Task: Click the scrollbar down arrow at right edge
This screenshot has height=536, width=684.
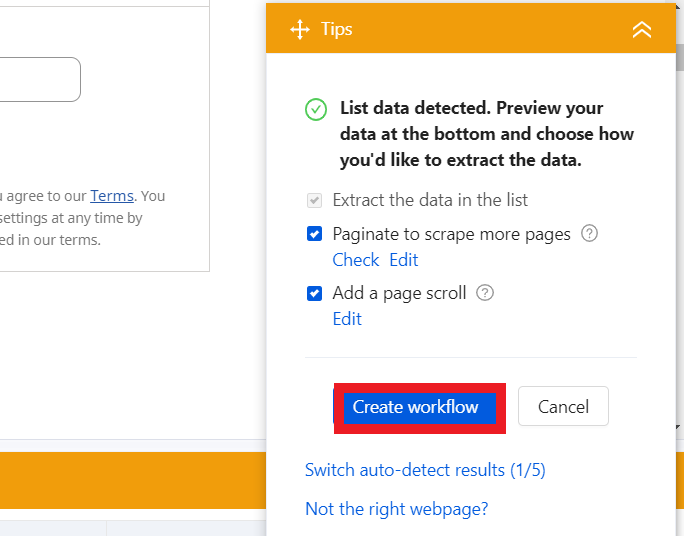Action: pyautogui.click(x=679, y=428)
